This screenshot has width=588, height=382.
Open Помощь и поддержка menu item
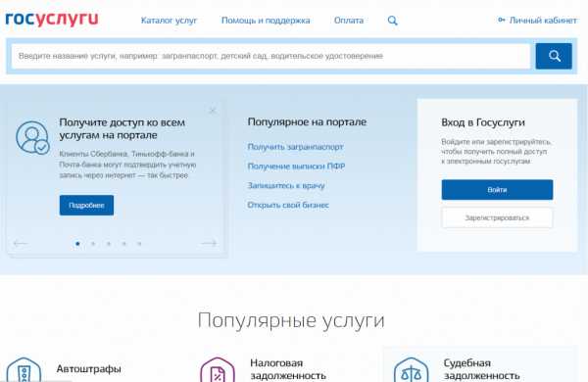(266, 21)
